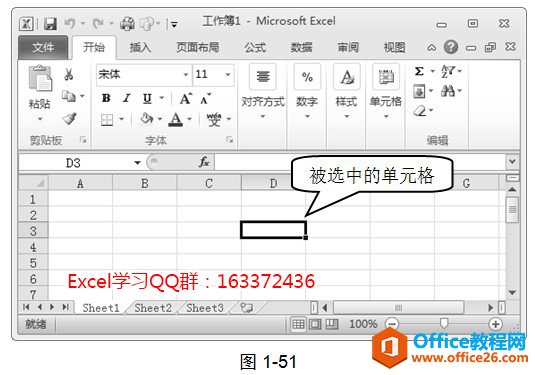Switch to Normal view in status bar
The height and width of the screenshot is (375, 535).
298,324
